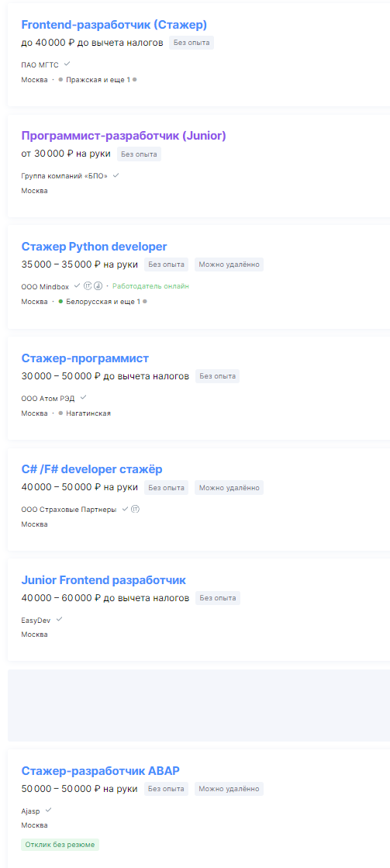Viewport: 390px width, 868px height.
Task: Click the Отклик без резюме badge
Action: (60, 844)
